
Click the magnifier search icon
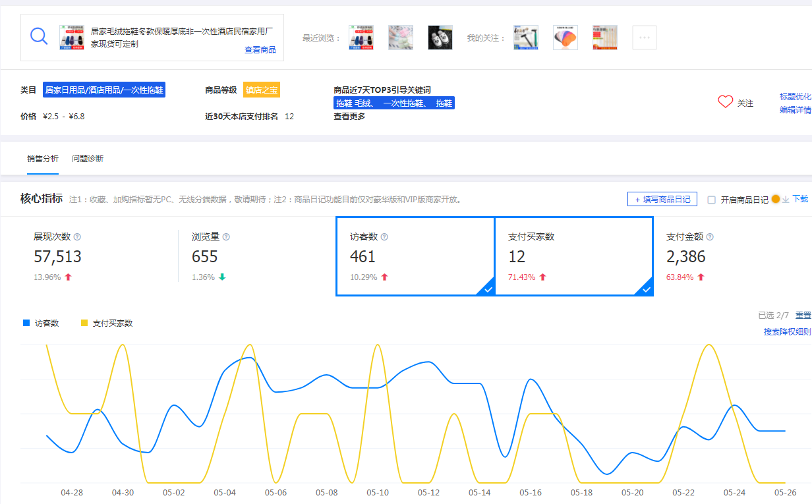click(x=39, y=36)
